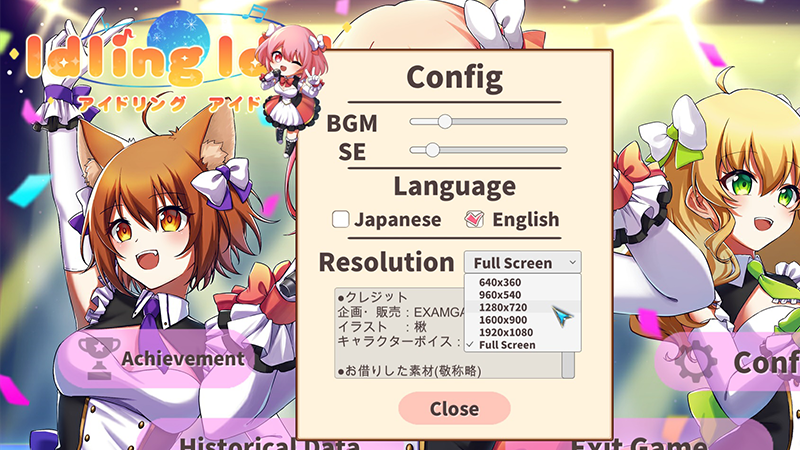The image size is (800, 450).
Task: Click the red checkmark beside English
Action: tap(474, 219)
